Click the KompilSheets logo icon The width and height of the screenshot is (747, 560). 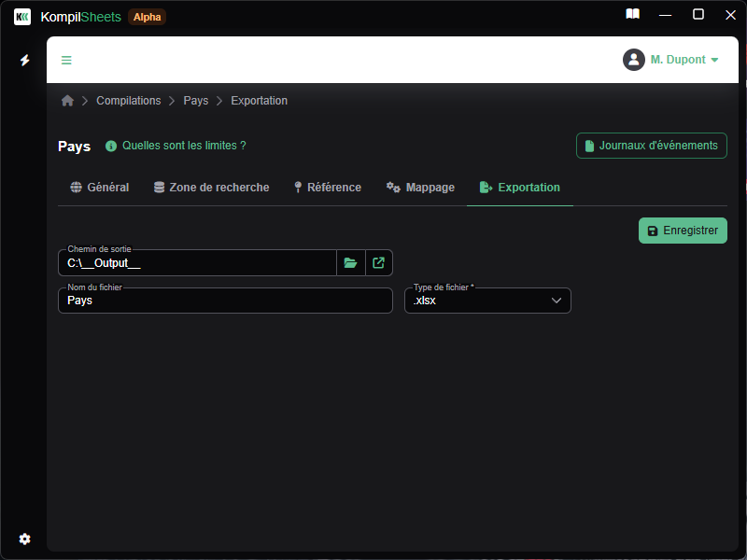(22, 17)
